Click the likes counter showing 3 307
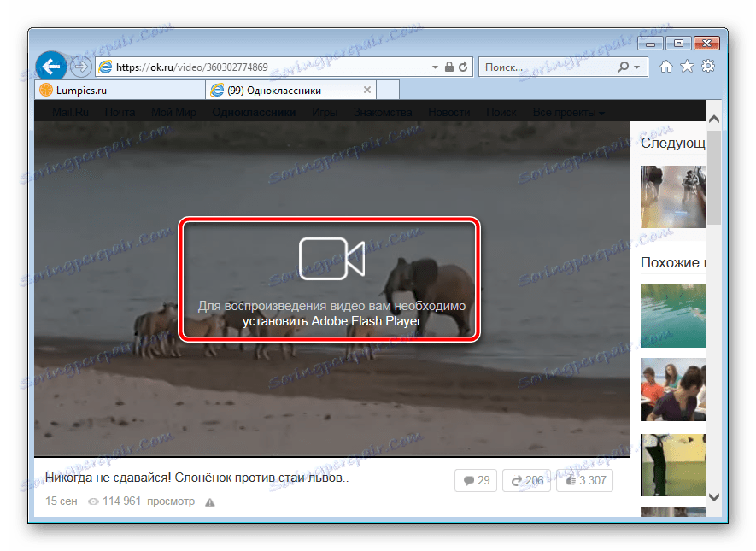756x551 pixels. (x=584, y=480)
